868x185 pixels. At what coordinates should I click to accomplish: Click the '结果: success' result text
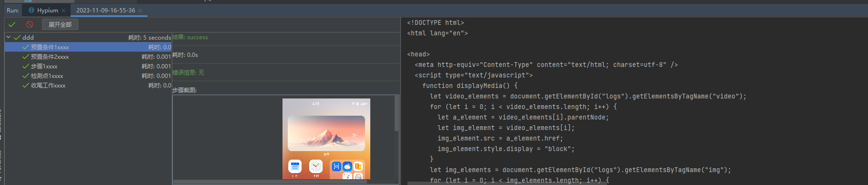coord(190,37)
